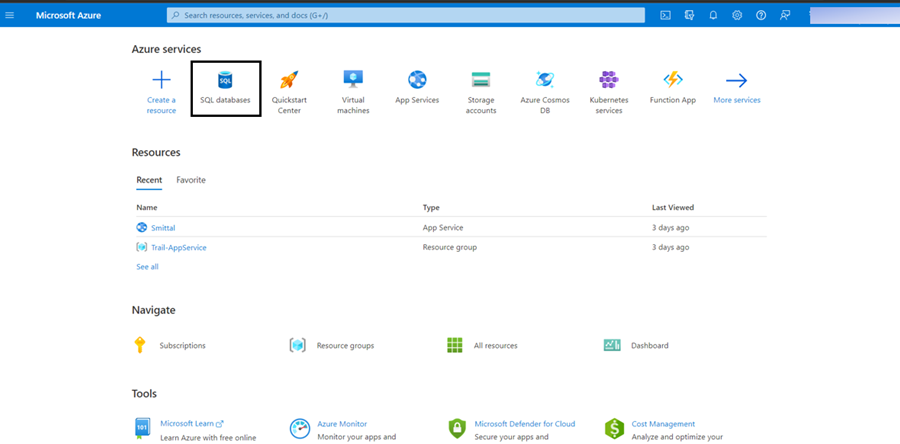Switch to the Favorite tab

coord(191,180)
